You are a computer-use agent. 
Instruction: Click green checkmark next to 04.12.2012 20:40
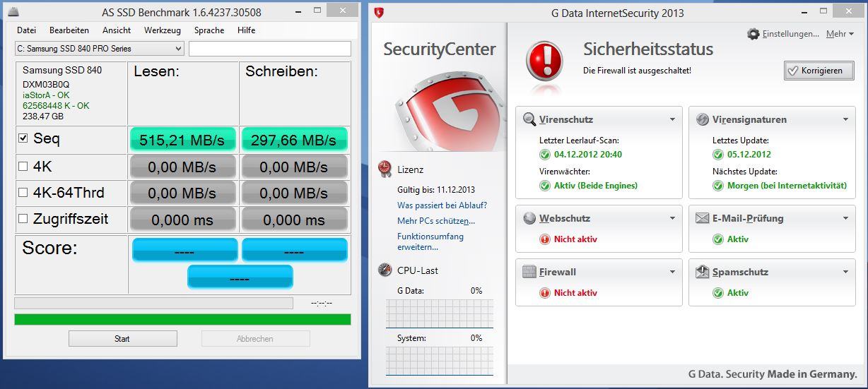(x=545, y=155)
